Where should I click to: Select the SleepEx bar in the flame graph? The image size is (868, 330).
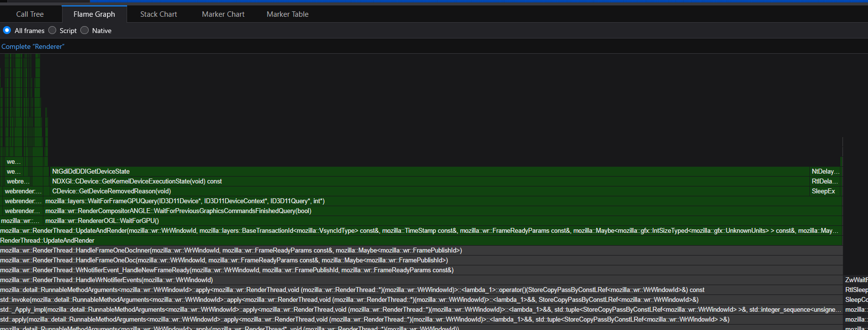pyautogui.click(x=823, y=191)
